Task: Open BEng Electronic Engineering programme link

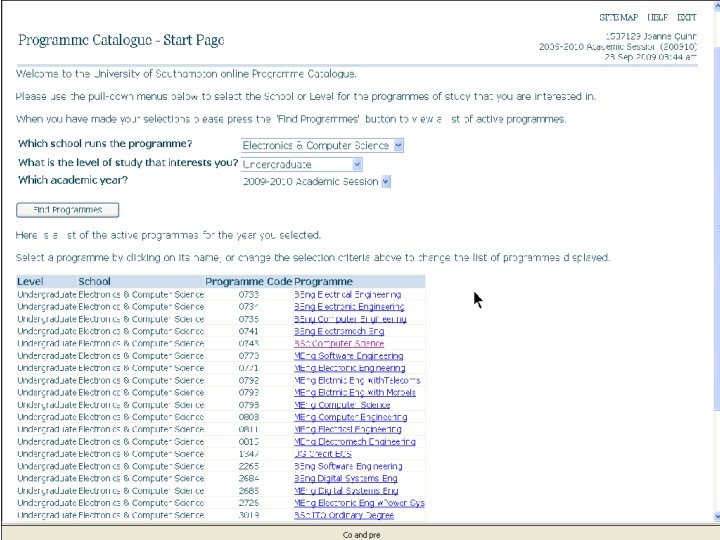Action: 349,307
